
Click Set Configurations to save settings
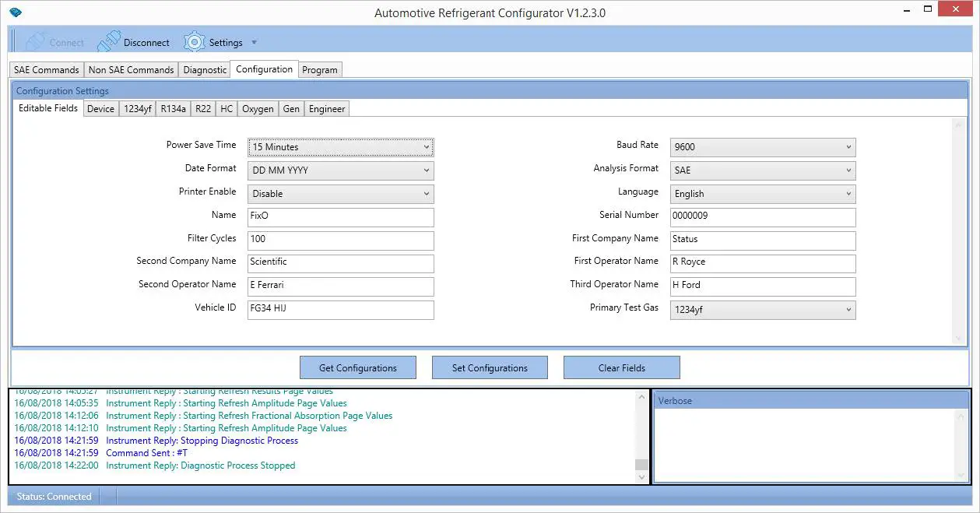[489, 367]
